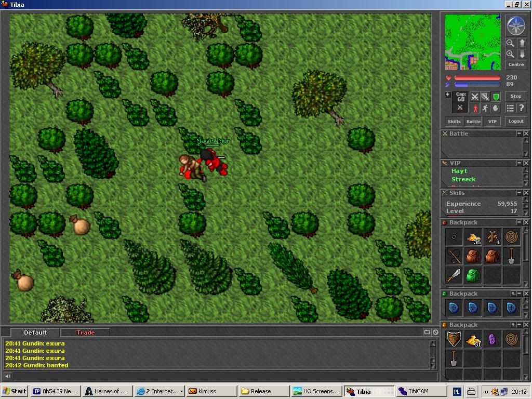Image resolution: width=532 pixels, height=399 pixels.
Task: Click the gold coins stack of 51
Action: (x=473, y=340)
